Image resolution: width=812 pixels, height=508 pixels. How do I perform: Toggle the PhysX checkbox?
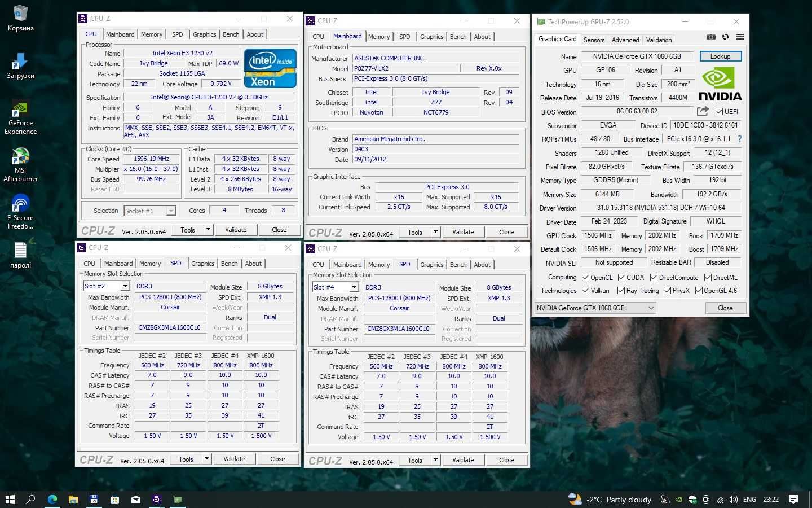(x=667, y=291)
